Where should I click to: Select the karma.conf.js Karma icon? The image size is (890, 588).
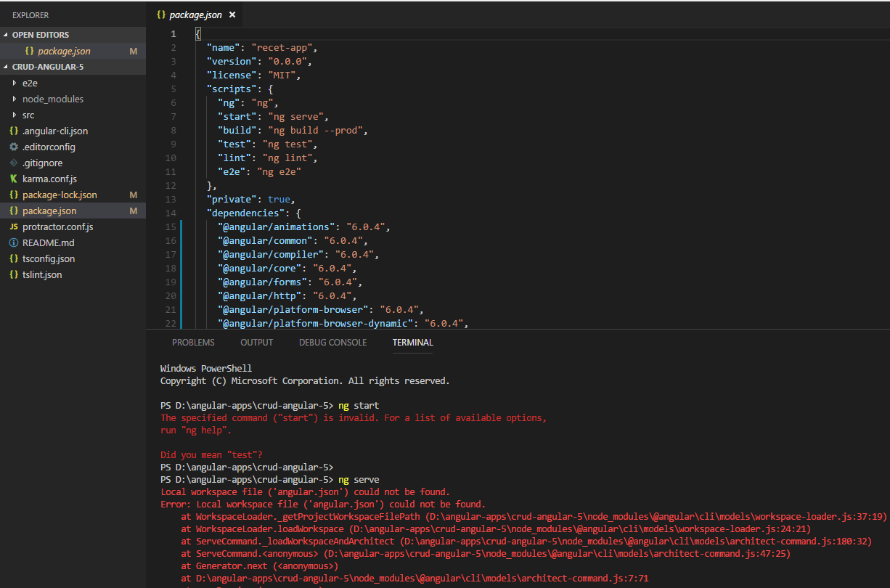point(13,179)
